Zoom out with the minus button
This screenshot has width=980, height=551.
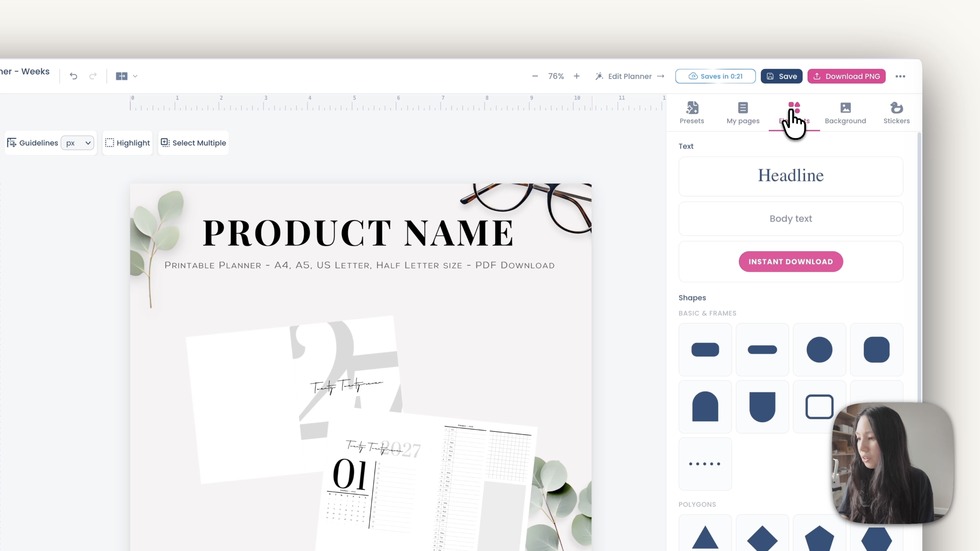535,76
